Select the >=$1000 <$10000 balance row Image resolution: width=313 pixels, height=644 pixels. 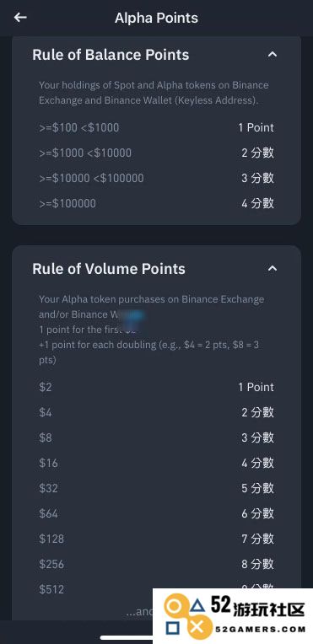[x=156, y=153]
